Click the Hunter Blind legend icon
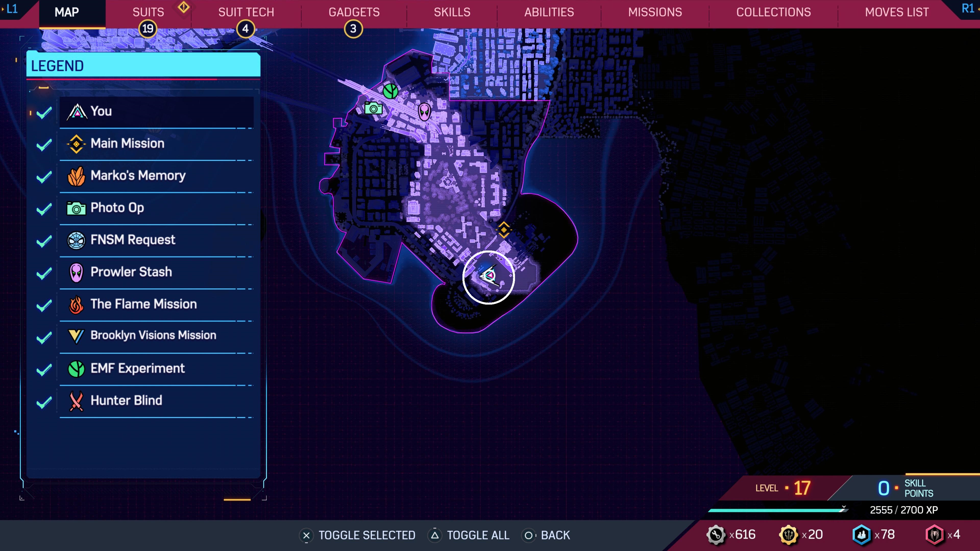 tap(76, 400)
